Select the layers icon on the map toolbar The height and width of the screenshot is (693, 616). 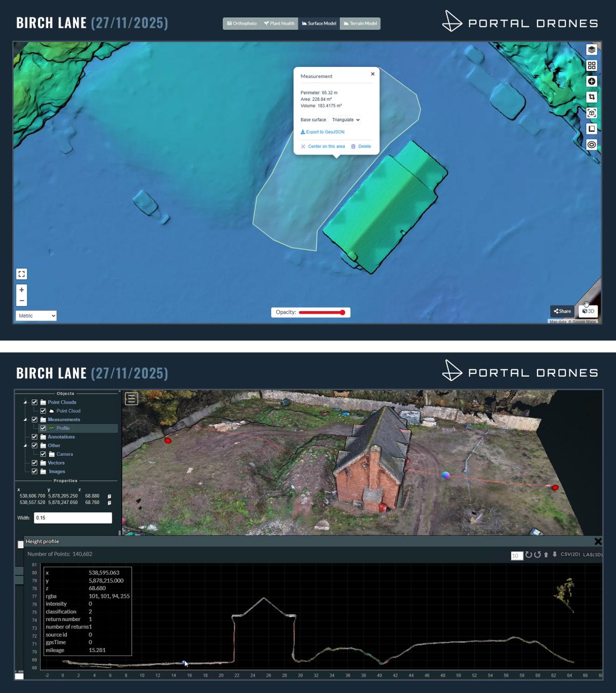(x=592, y=49)
